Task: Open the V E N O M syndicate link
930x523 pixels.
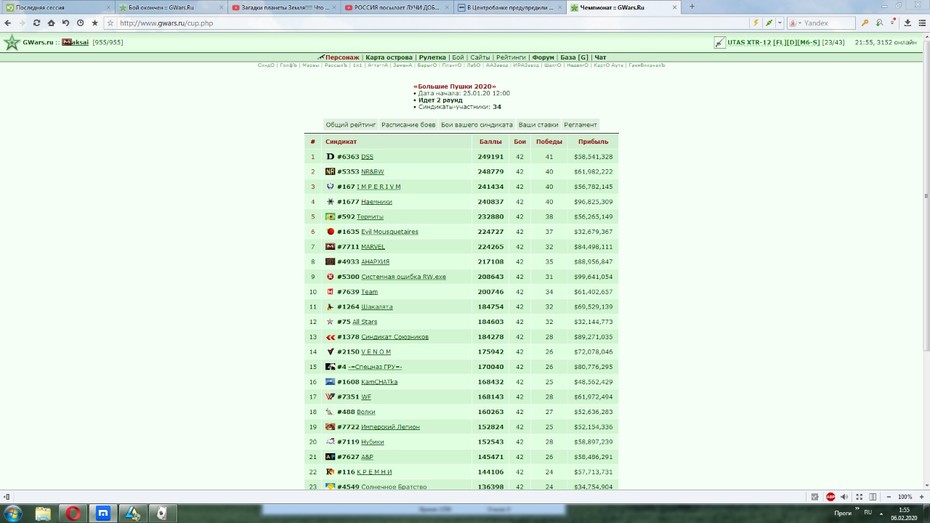Action: click(376, 352)
